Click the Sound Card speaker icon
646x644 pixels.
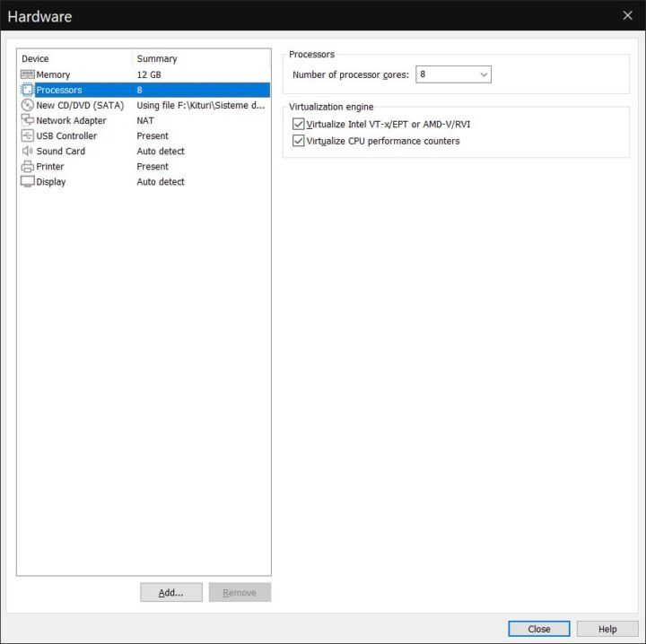(27, 151)
